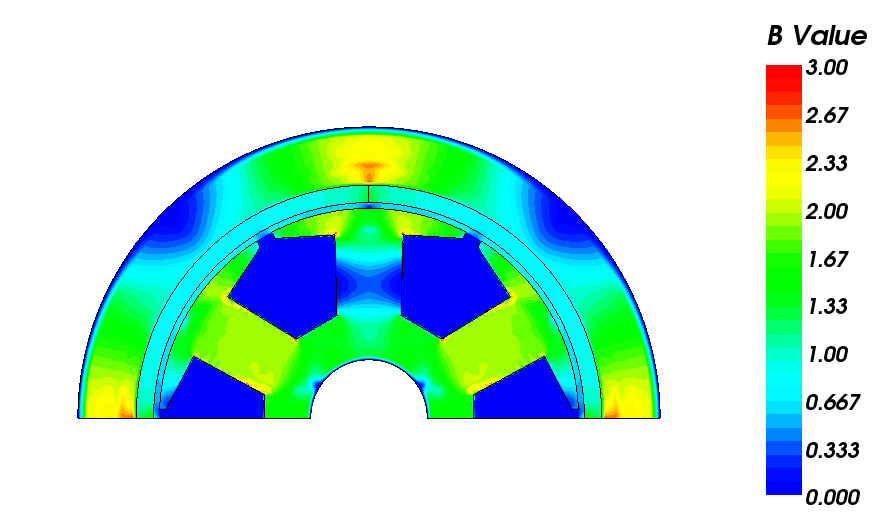Select the 1.00 legend label
Image resolution: width=883 pixels, height=532 pixels.
click(x=826, y=354)
